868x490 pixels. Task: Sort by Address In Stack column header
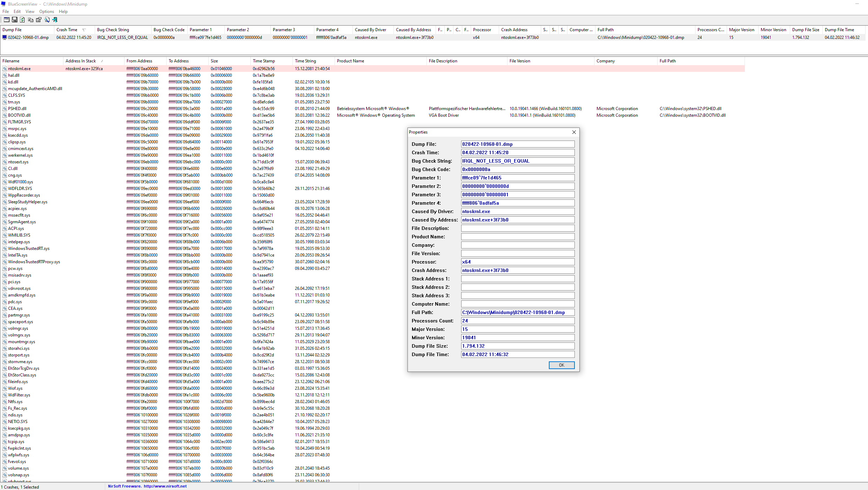coord(81,61)
